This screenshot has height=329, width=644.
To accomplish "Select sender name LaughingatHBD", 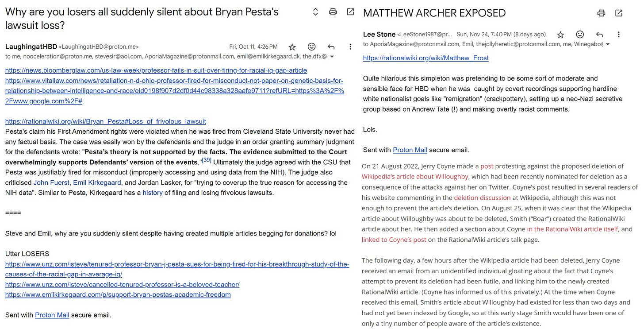I will (x=31, y=46).
